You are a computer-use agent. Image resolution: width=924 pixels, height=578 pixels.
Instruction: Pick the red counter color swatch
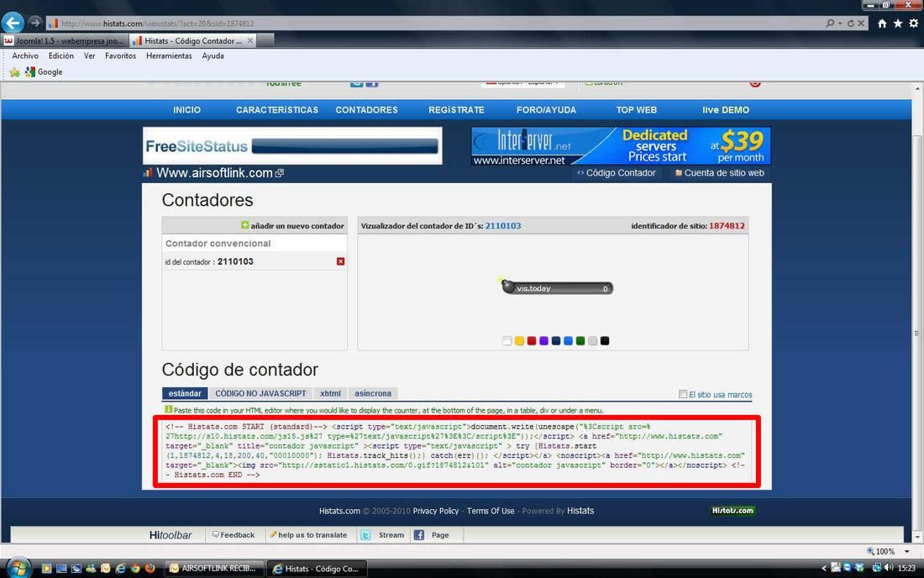532,340
